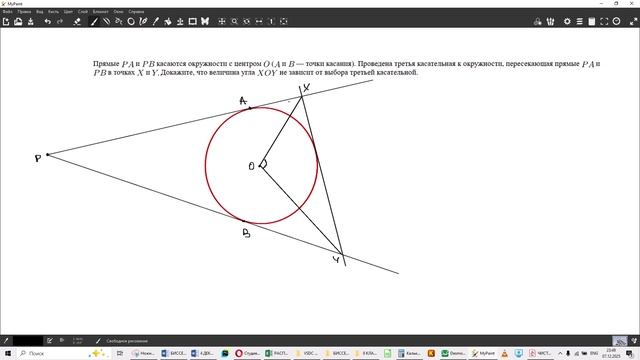Click the round tool options icon
The width and height of the screenshot is (640, 360).
click(x=616, y=21)
